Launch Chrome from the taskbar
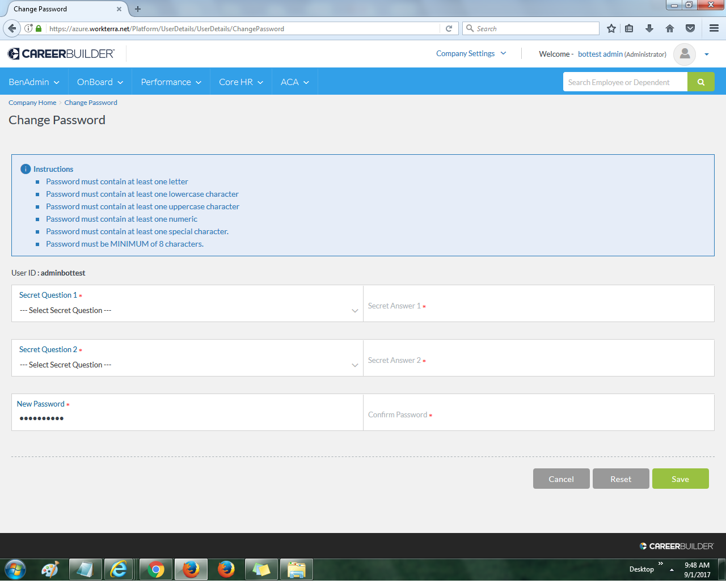This screenshot has width=726, height=588. tap(155, 569)
